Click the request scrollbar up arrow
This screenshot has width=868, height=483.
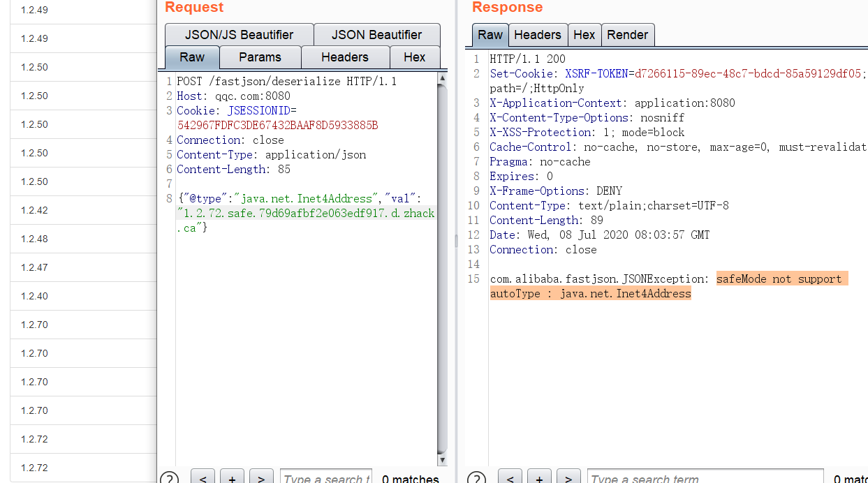point(441,79)
